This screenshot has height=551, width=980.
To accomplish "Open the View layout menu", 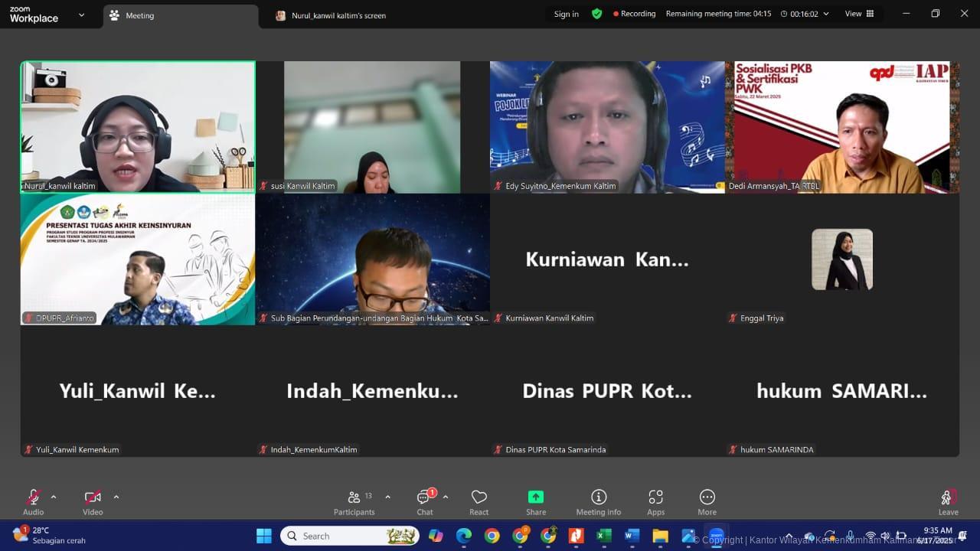I will pos(857,14).
